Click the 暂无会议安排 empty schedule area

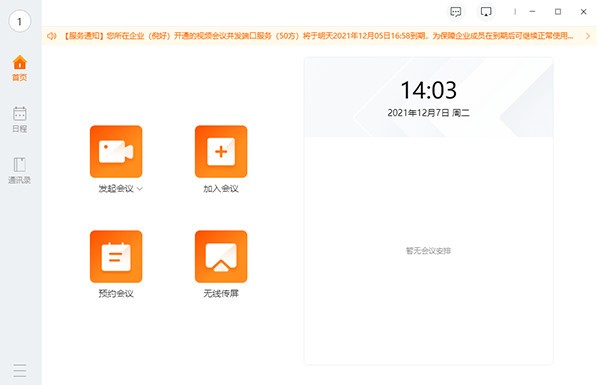click(428, 251)
